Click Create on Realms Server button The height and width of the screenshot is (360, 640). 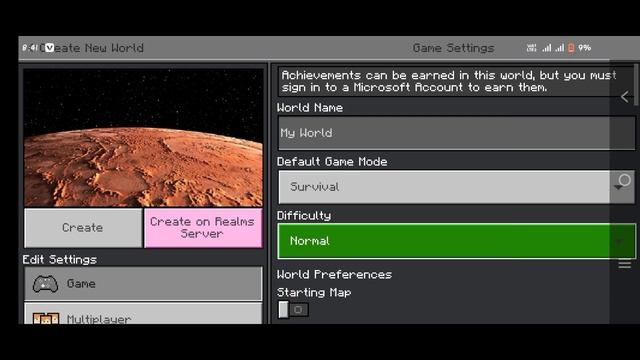(x=203, y=228)
